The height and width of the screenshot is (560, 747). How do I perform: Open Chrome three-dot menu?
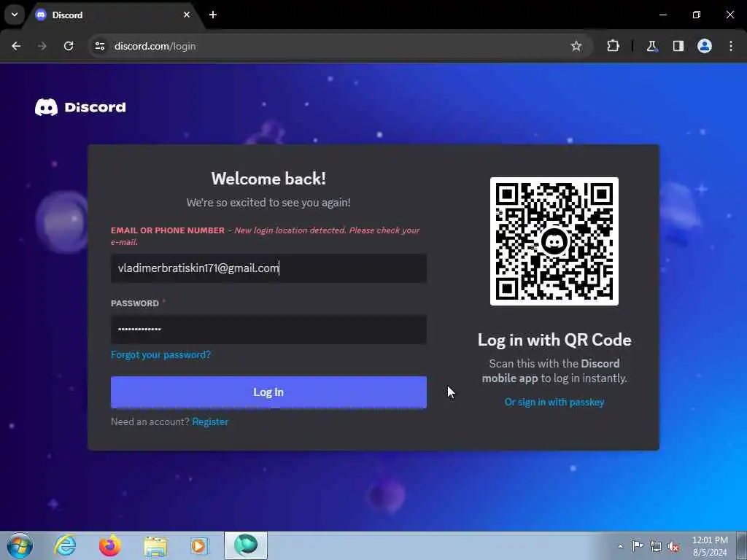point(731,46)
